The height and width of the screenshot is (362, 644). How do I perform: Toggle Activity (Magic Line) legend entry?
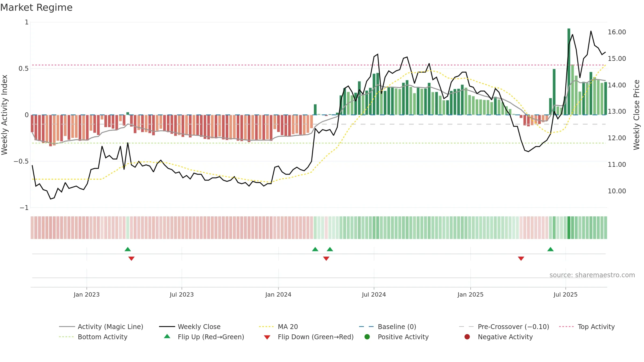point(101,327)
